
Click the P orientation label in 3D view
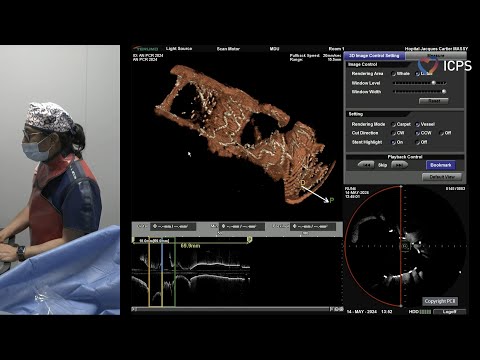point(332,200)
